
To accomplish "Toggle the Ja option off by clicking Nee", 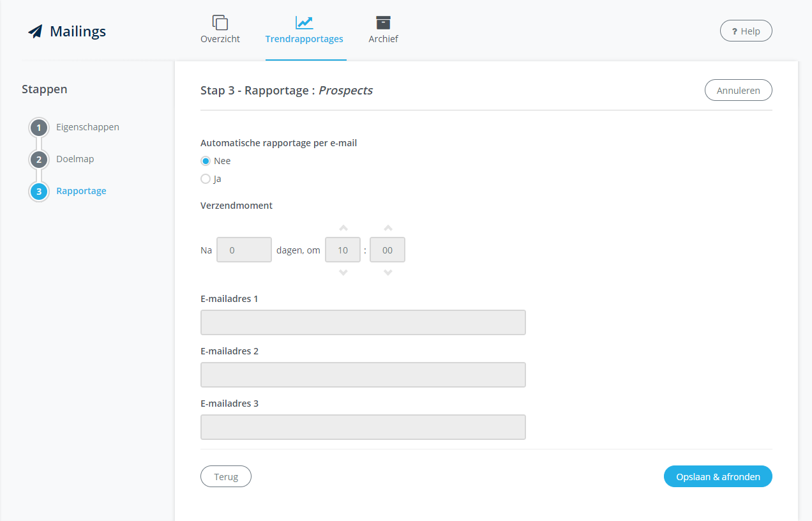I will [205, 161].
